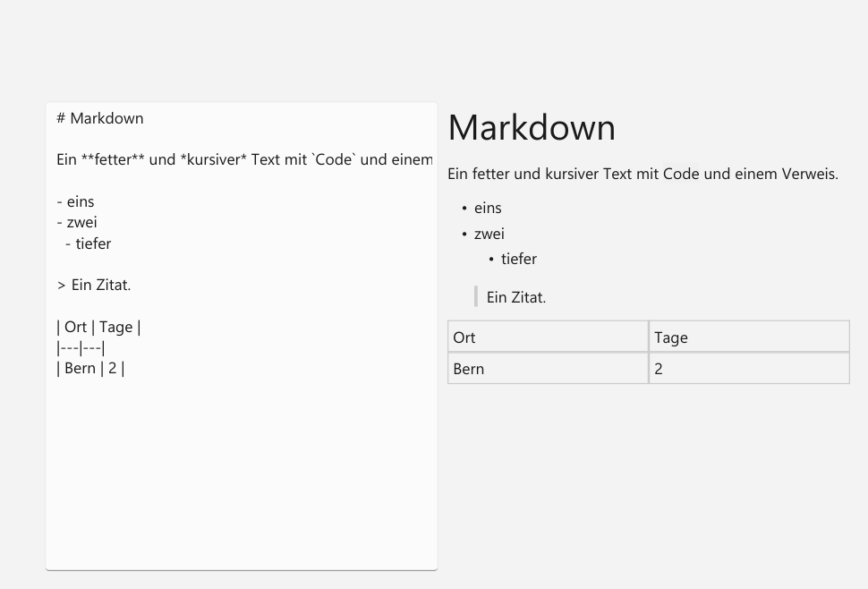Screen dimensions: 868x589
Task: Click the rendered 'Markdown' heading
Action: tap(532, 127)
